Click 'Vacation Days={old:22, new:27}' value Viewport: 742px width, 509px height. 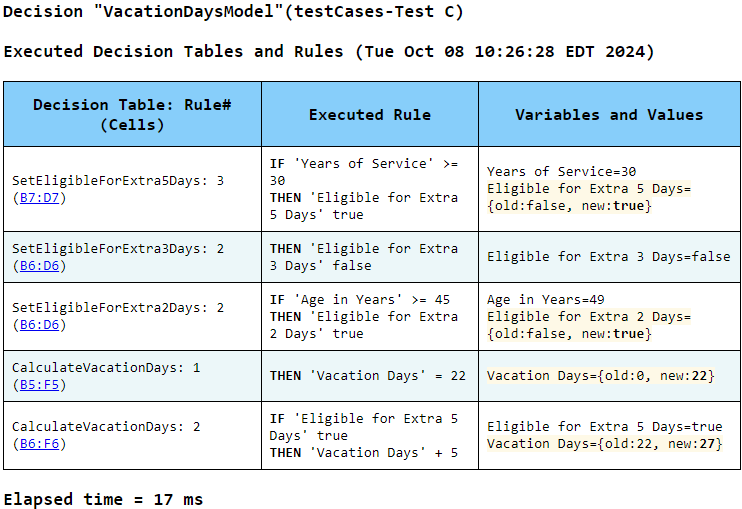[604, 444]
